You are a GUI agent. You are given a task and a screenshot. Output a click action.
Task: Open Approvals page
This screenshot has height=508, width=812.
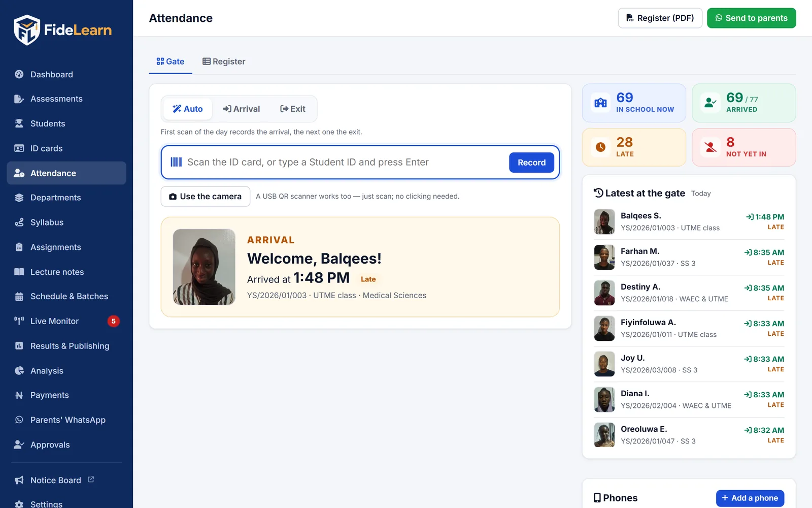pos(66,445)
